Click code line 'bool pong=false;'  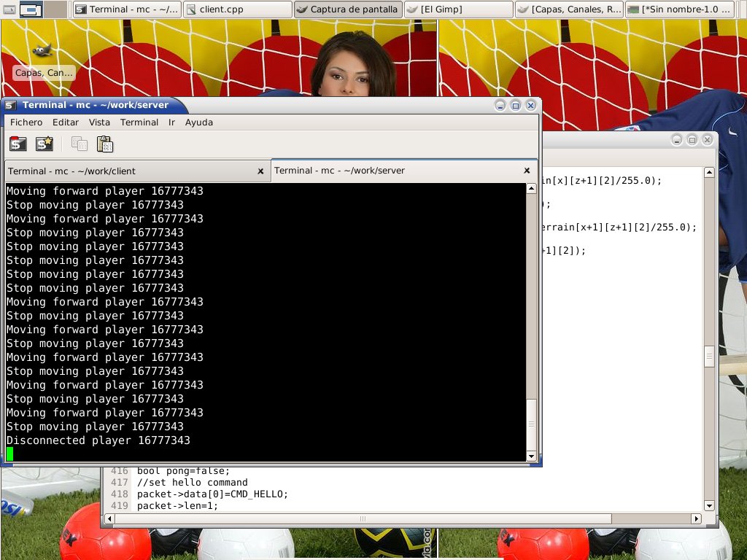coord(183,471)
